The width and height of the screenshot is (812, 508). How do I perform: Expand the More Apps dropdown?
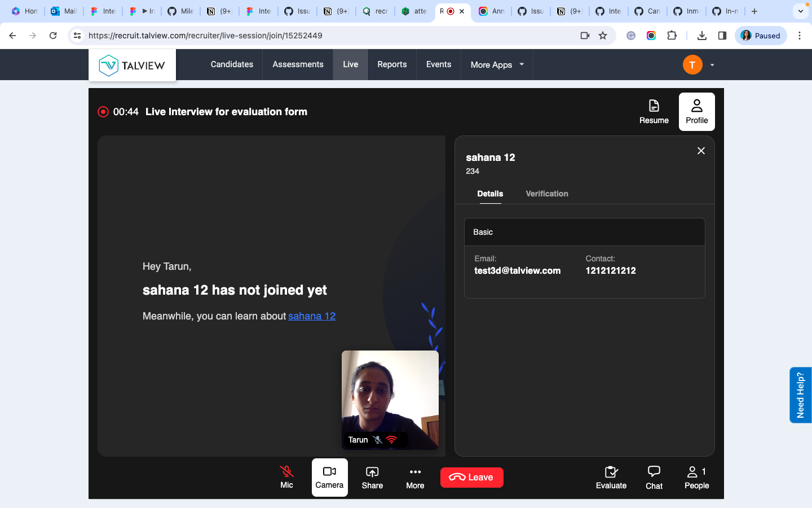[x=497, y=64]
